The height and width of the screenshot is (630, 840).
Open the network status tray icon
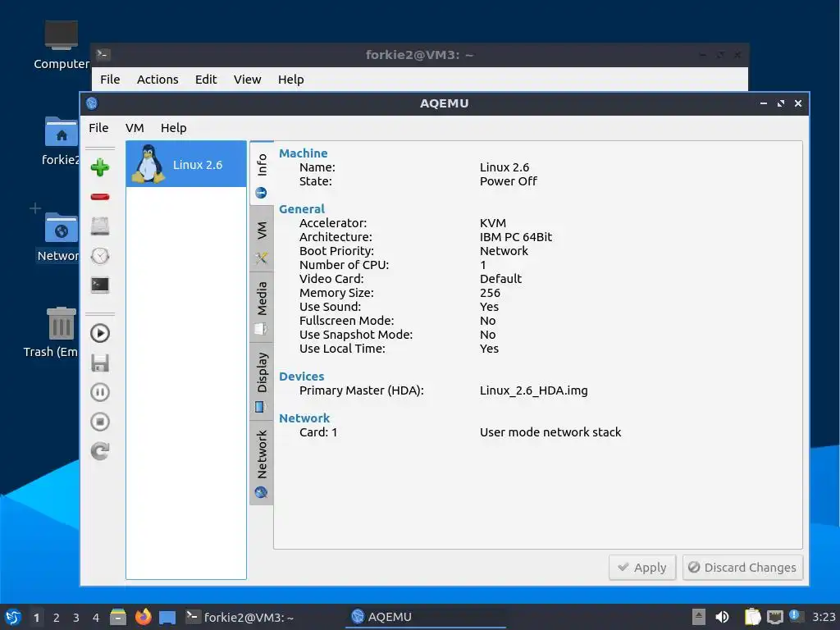[x=774, y=617]
